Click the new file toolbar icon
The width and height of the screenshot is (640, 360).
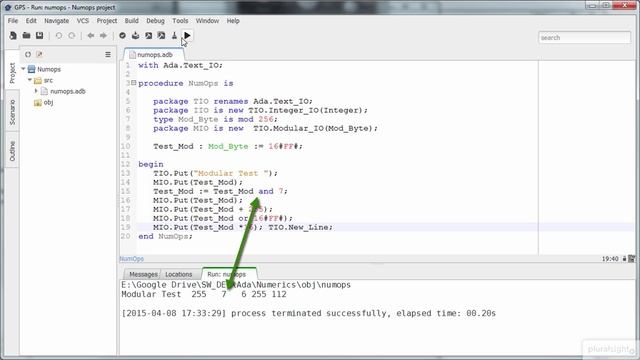click(13, 36)
